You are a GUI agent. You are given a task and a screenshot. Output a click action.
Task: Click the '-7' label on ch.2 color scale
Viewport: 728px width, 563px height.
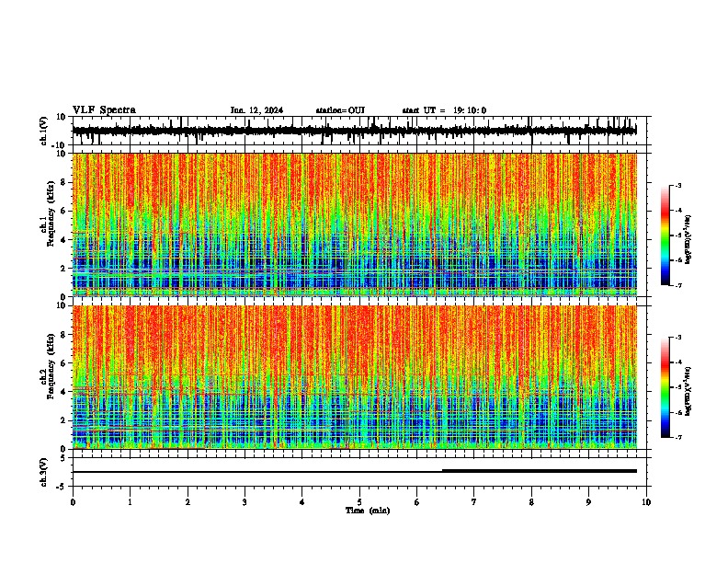coord(678,437)
